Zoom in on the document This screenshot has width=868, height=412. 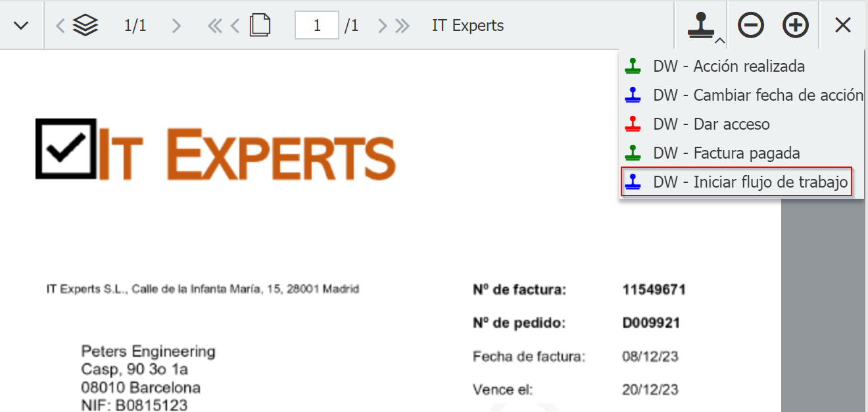796,25
